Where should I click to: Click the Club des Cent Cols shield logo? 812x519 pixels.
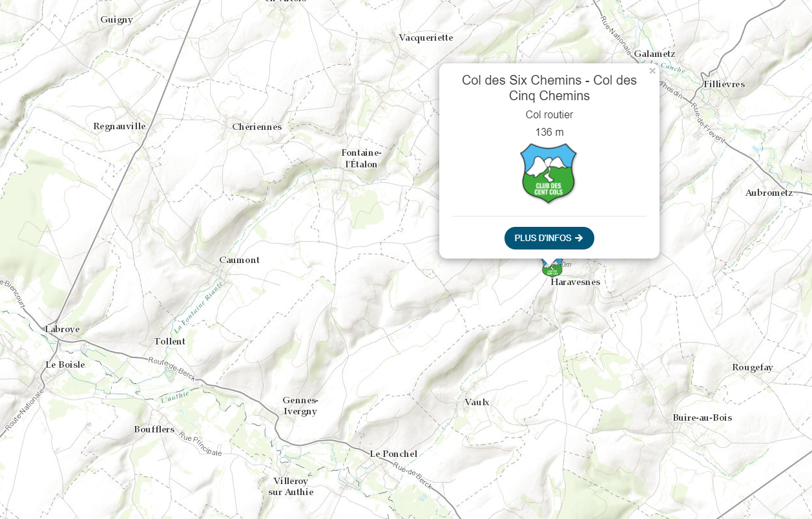[548, 174]
